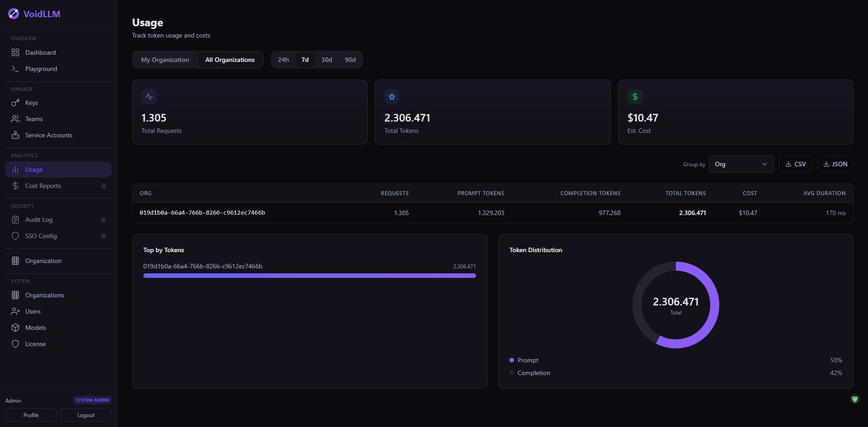Open Models page in sidebar
The image size is (868, 427).
pyautogui.click(x=58, y=328)
